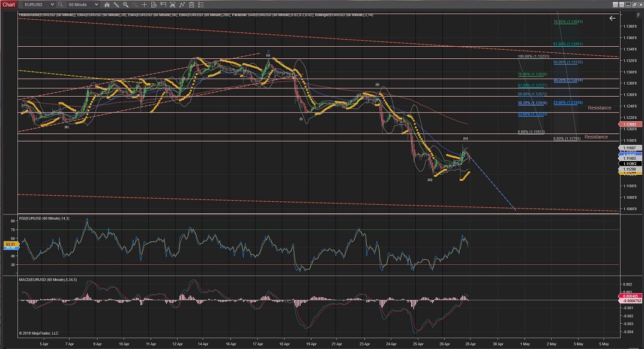Open the properties list icon
644x349 pixels.
coord(201,4)
